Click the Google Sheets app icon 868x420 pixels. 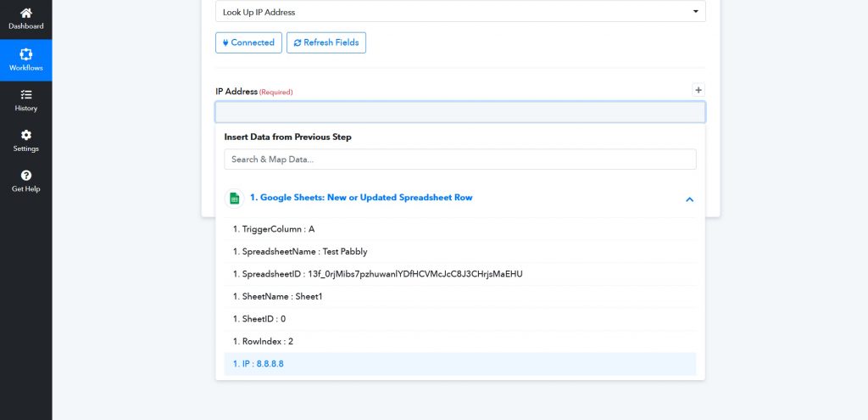[233, 199]
